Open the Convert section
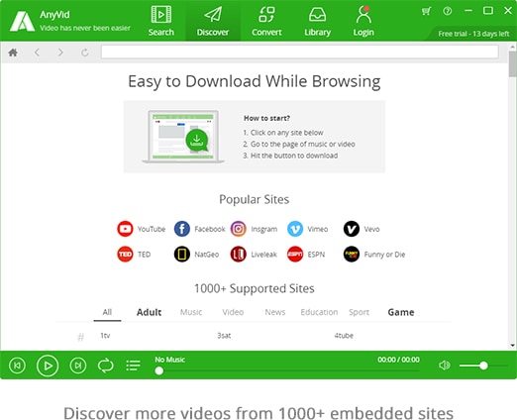 pyautogui.click(x=266, y=21)
